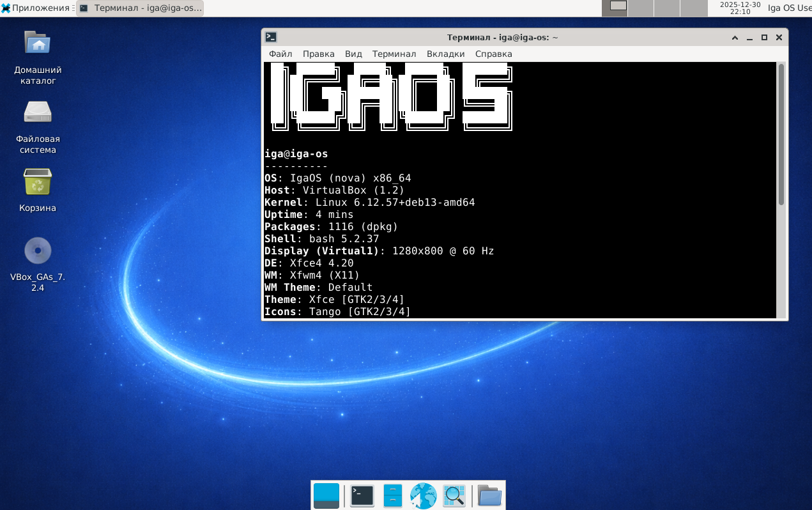
Task: Open the file cabinet file manager in dock
Action: tap(392, 495)
